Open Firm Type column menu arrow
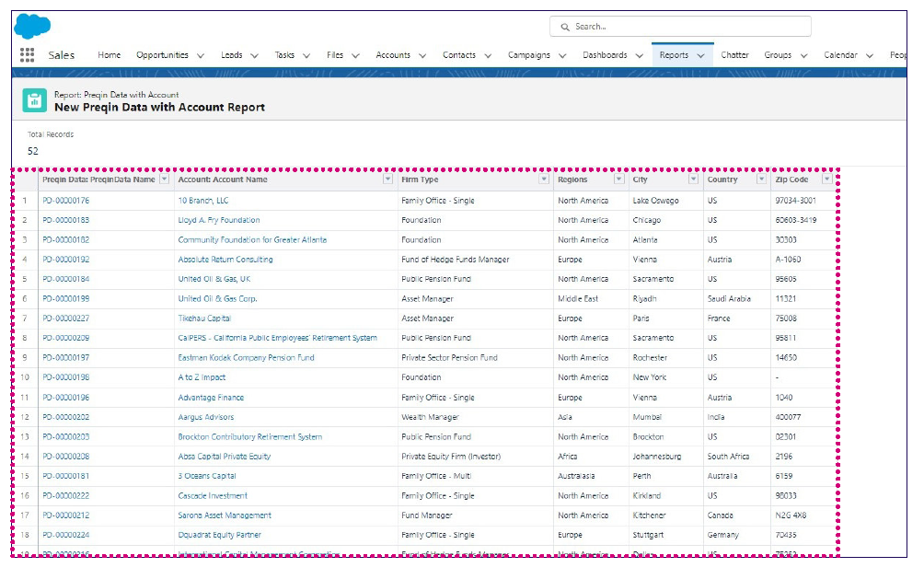This screenshot has width=924, height=579. (x=544, y=179)
